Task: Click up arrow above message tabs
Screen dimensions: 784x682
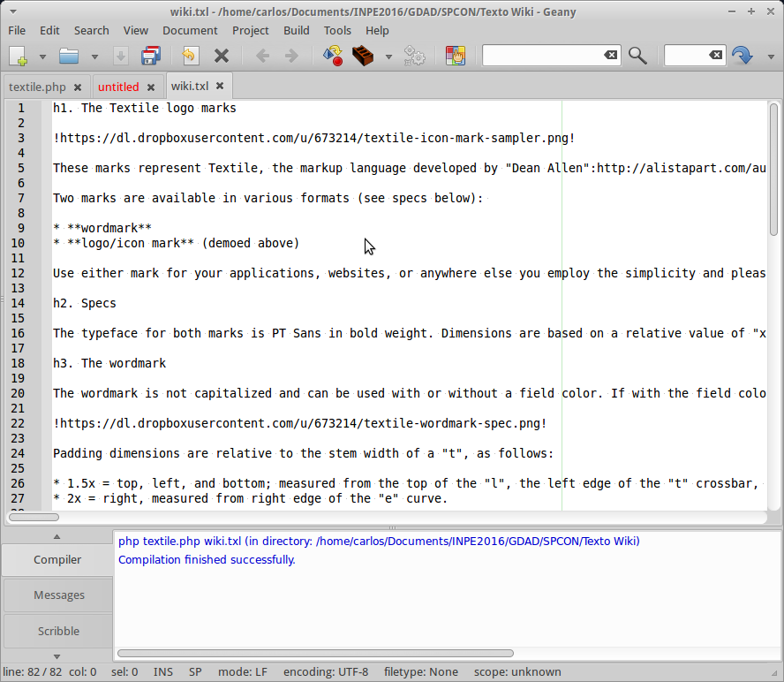Action: pyautogui.click(x=57, y=536)
